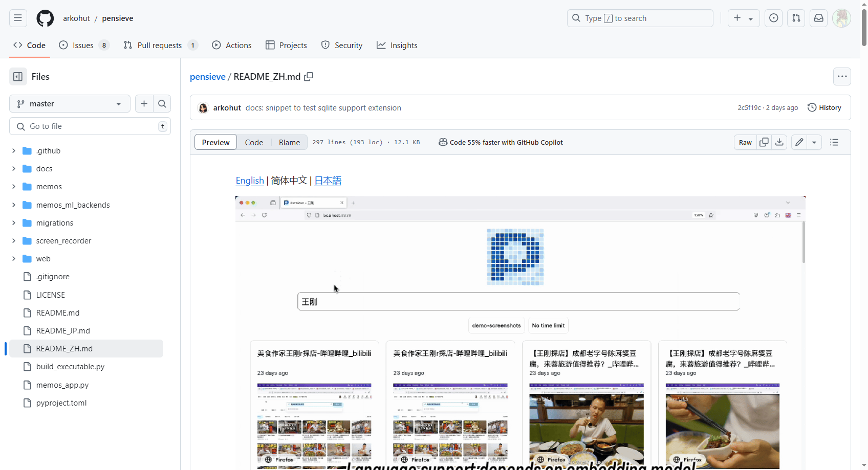Viewport: 868px width, 470px height.
Task: Expand the migrations folder
Action: click(14, 223)
